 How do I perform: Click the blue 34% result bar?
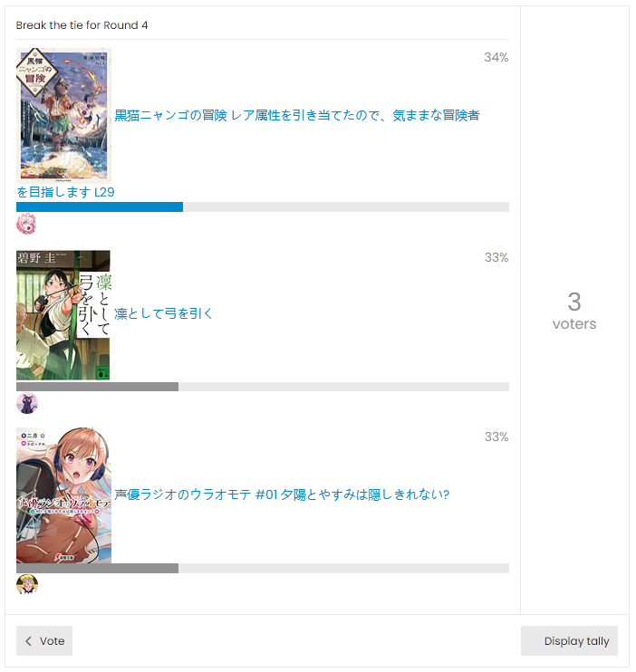pos(100,207)
